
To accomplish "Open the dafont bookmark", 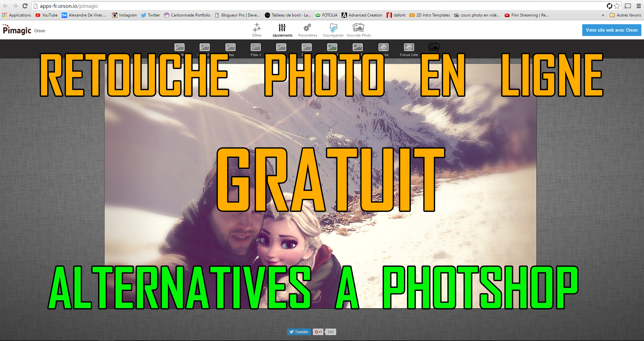I will point(396,15).
